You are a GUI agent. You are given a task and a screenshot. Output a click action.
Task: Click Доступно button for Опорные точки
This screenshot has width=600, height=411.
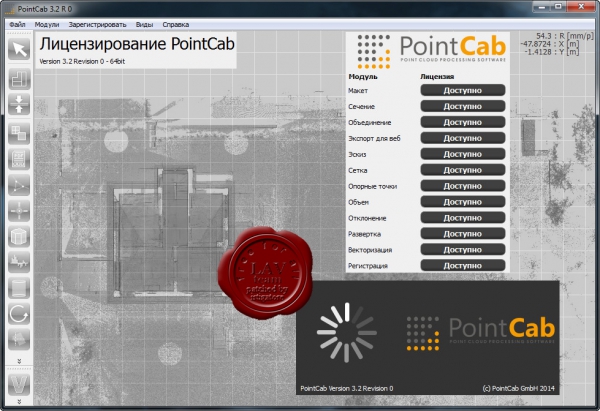pyautogui.click(x=463, y=186)
